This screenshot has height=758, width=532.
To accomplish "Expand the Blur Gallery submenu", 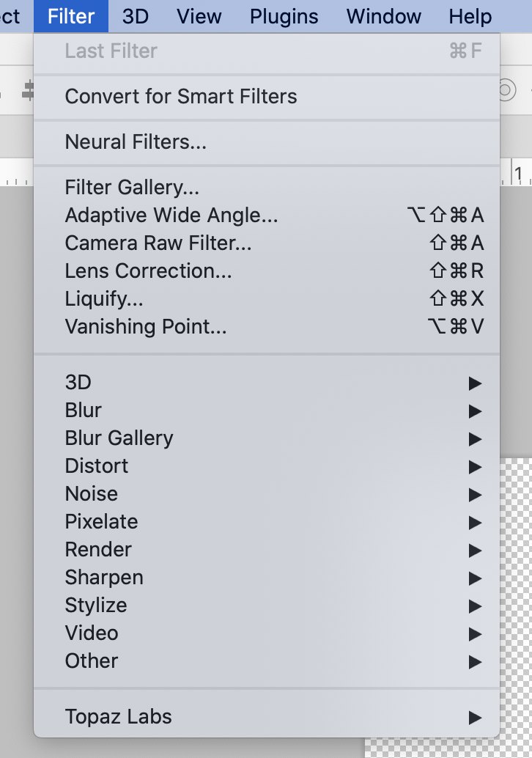I will [267, 438].
